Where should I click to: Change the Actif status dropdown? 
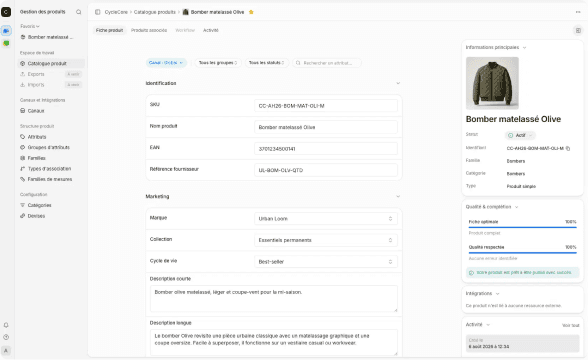(520, 135)
